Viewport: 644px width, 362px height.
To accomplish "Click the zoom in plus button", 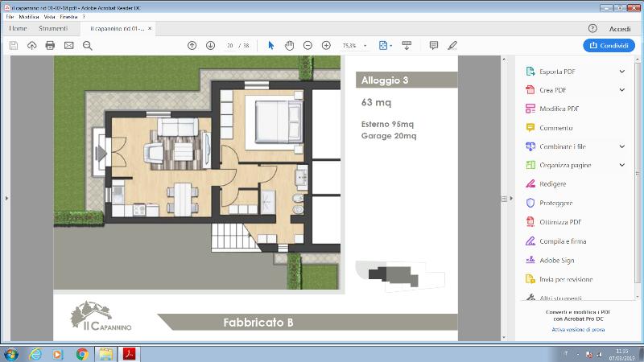I will [x=326, y=46].
